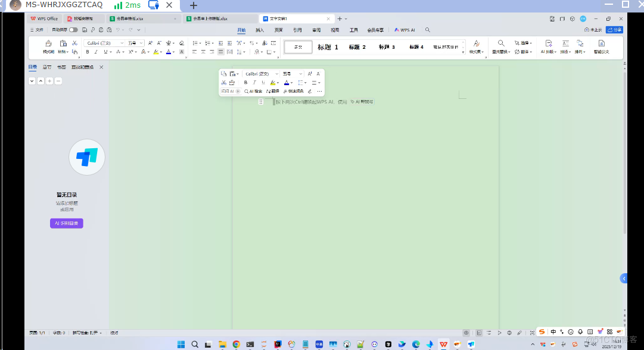Click the Save icon in quick access bar
The height and width of the screenshot is (350, 644).
[x=85, y=29]
